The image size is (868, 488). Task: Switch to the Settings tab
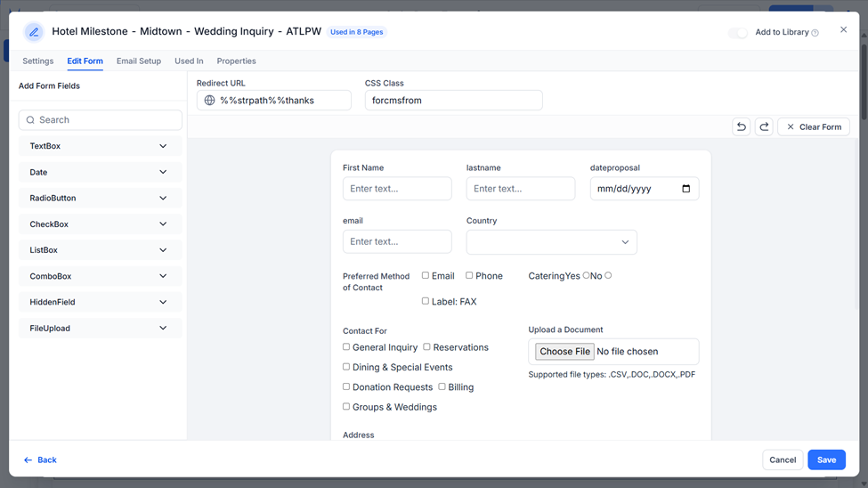tap(38, 61)
